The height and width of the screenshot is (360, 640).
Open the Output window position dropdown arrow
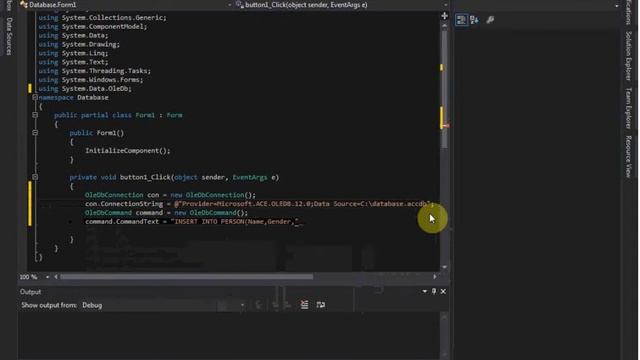coord(424,291)
